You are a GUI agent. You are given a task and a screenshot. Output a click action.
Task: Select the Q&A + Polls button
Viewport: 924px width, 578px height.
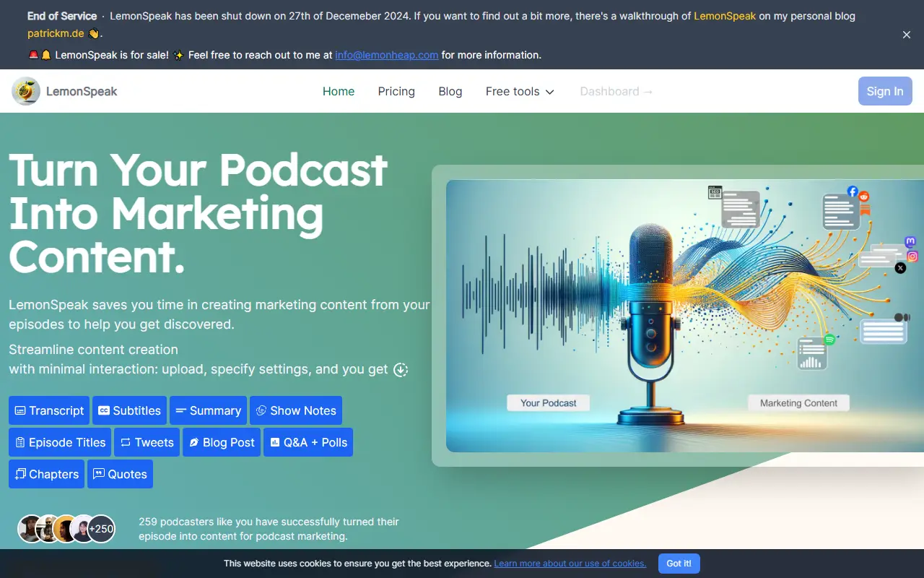tap(308, 442)
